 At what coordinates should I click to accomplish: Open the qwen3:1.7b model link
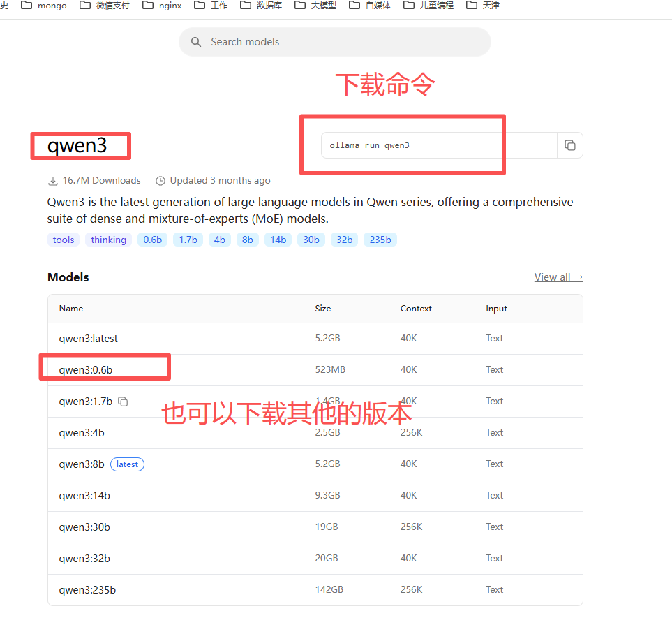tap(86, 402)
